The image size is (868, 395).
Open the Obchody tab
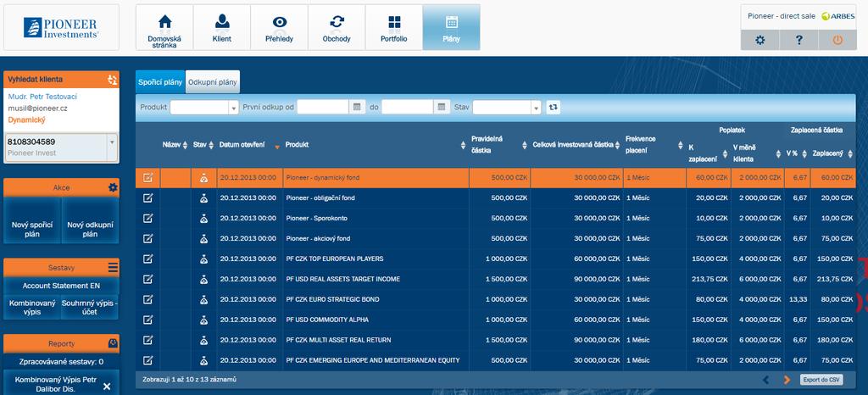point(337,27)
